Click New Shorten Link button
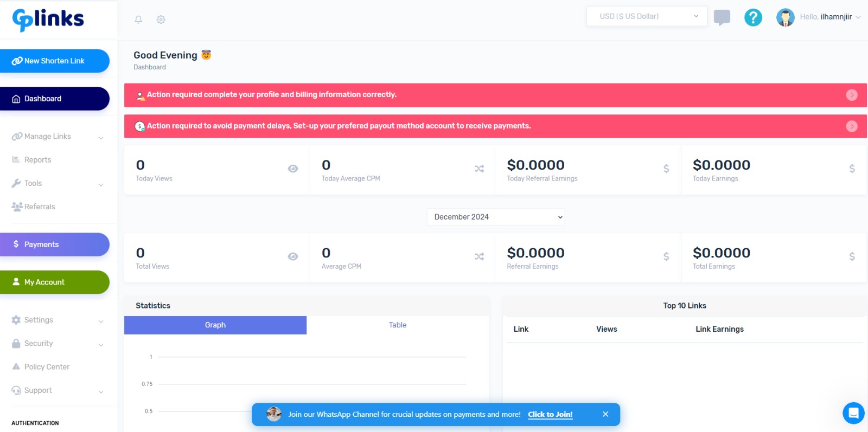Image resolution: width=868 pixels, height=432 pixels. [54, 61]
